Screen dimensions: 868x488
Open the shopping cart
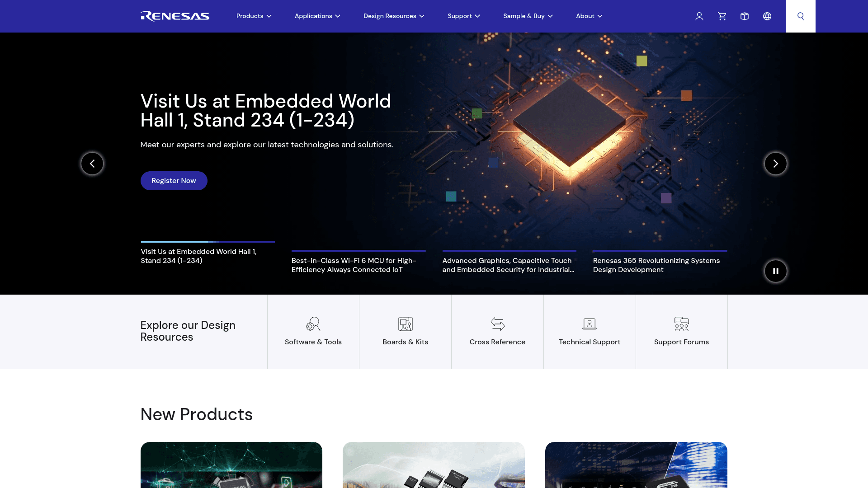click(722, 16)
